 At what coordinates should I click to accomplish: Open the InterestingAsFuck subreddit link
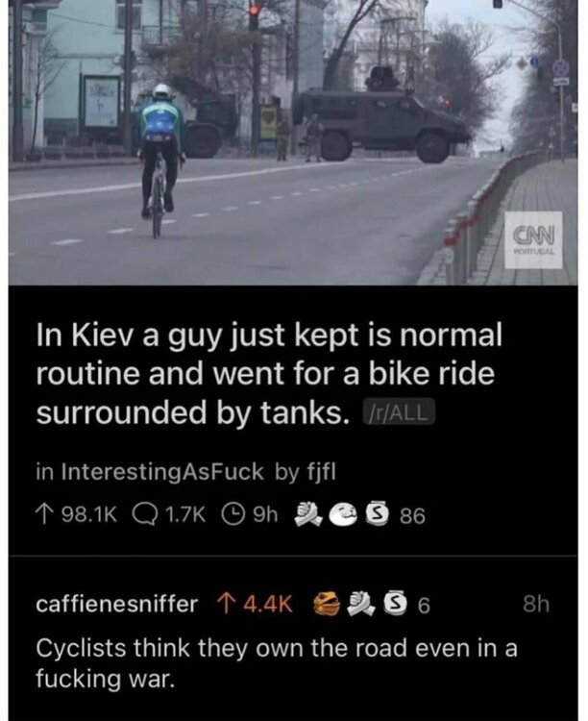(162, 472)
